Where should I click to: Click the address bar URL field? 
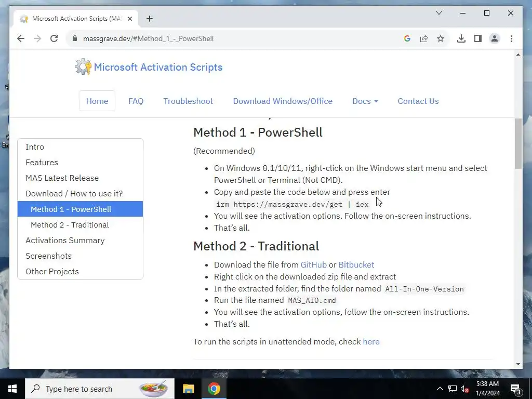click(234, 38)
